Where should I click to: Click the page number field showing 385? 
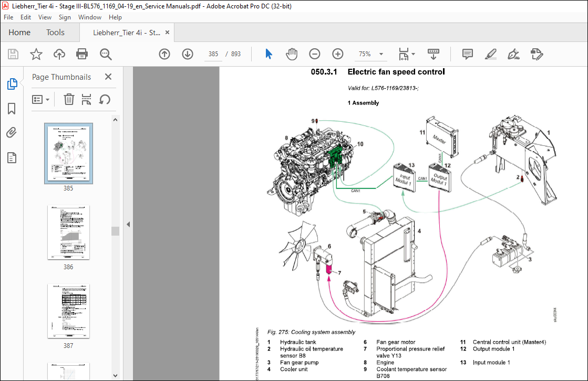click(x=213, y=54)
